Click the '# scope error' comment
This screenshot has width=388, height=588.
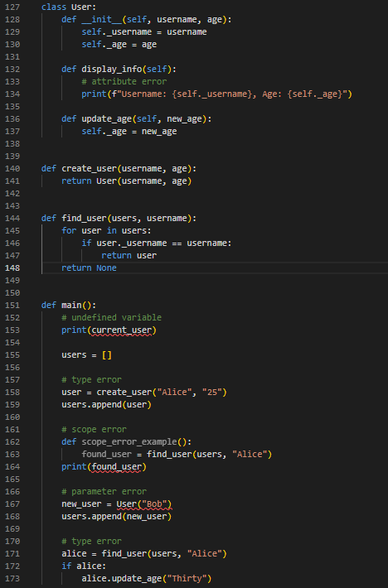tap(94, 429)
